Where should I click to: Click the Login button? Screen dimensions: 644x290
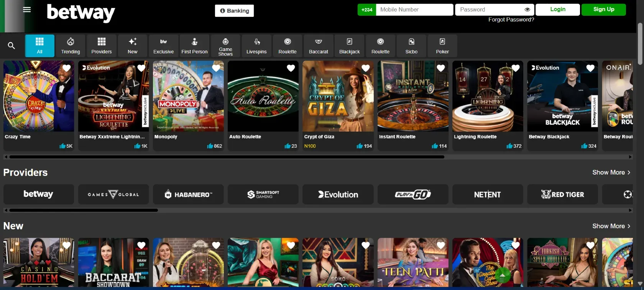(x=558, y=10)
